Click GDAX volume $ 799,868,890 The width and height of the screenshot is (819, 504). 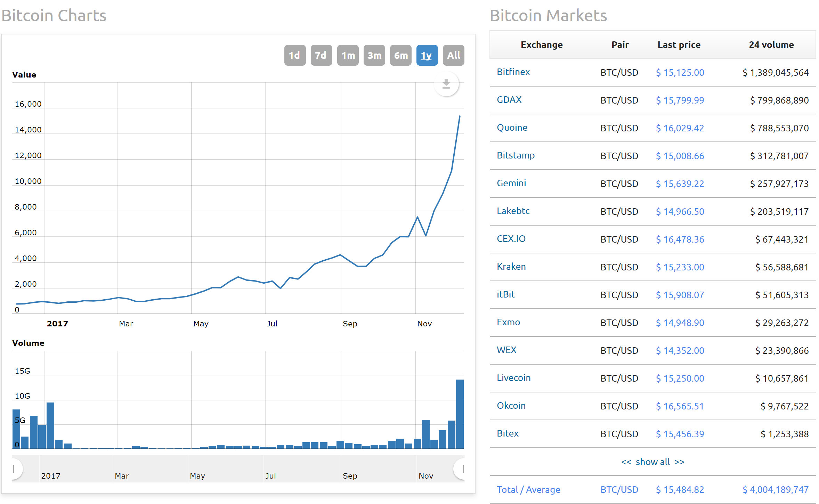tap(779, 100)
